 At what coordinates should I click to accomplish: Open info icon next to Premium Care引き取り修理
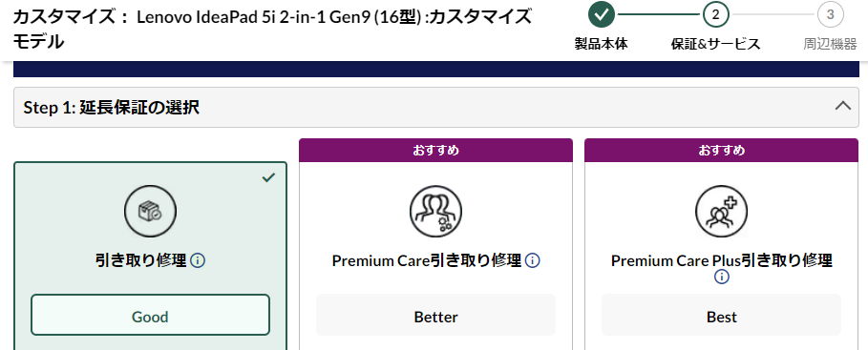pos(532,260)
